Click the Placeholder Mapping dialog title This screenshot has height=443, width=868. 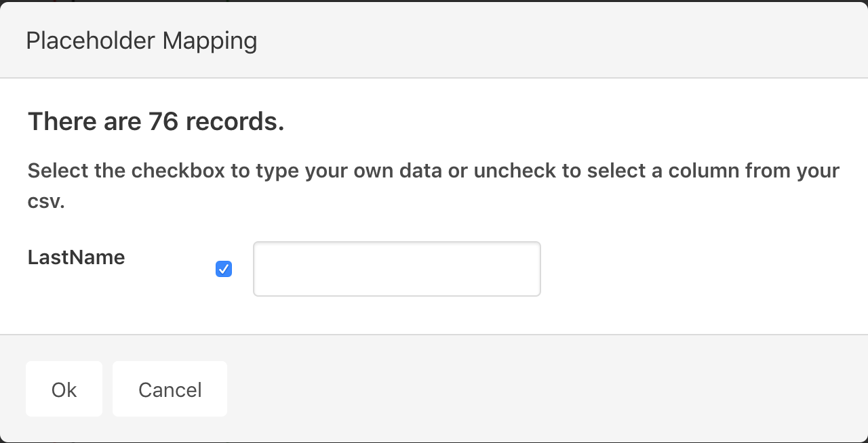coord(141,41)
